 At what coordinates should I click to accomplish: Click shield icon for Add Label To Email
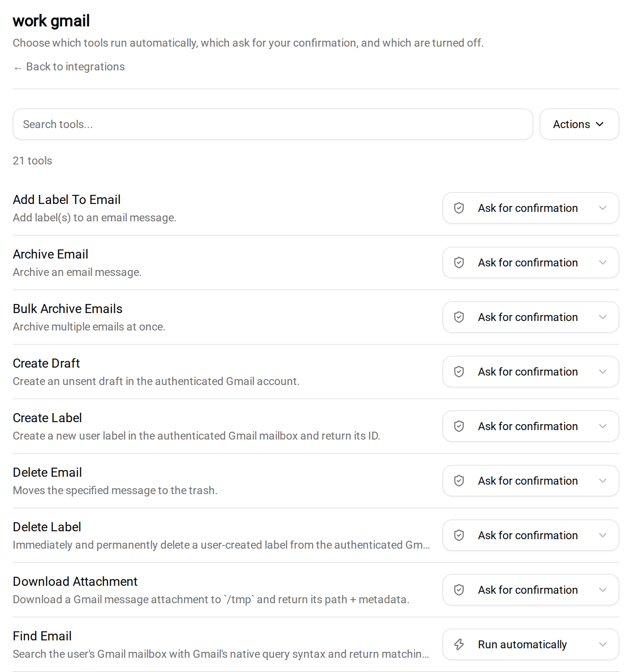point(459,208)
